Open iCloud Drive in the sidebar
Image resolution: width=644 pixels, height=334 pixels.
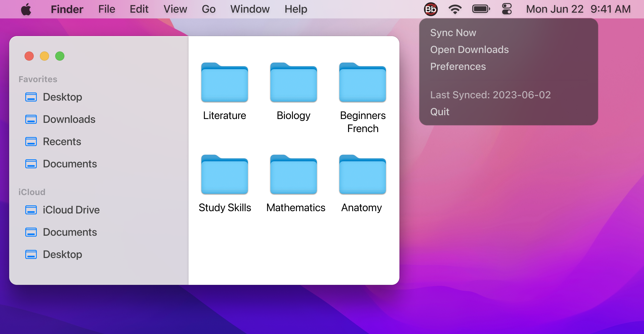[71, 210]
